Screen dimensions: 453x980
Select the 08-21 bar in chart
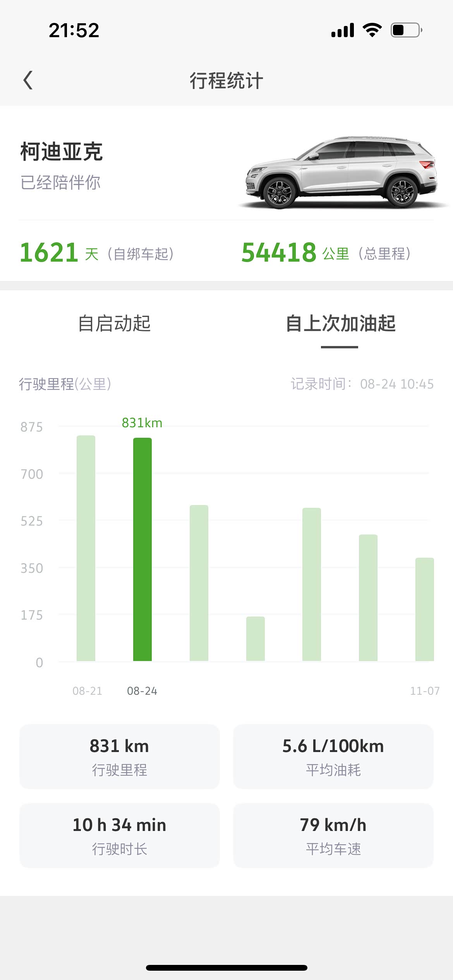(x=86, y=548)
